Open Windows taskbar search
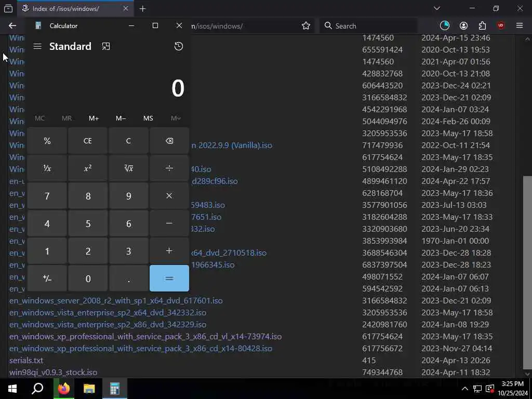 click(x=37, y=389)
